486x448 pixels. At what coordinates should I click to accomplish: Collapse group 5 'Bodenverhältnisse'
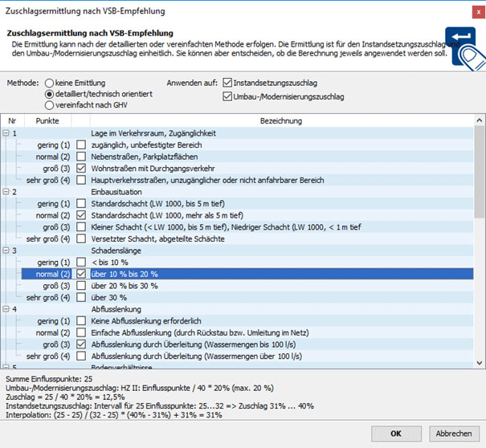[x=6, y=367]
